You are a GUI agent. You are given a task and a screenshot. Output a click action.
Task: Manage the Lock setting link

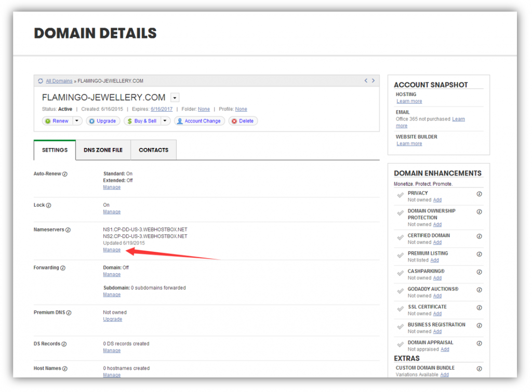coord(112,212)
